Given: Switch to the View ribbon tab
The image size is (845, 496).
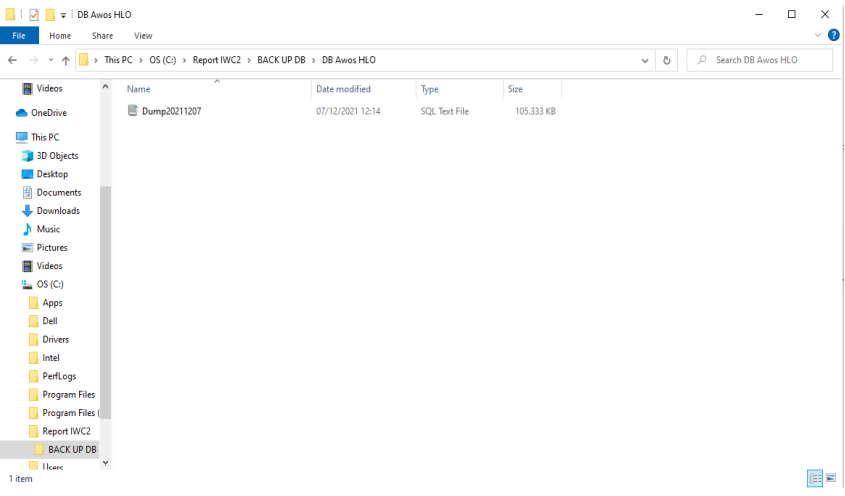Looking at the screenshot, I should [142, 35].
